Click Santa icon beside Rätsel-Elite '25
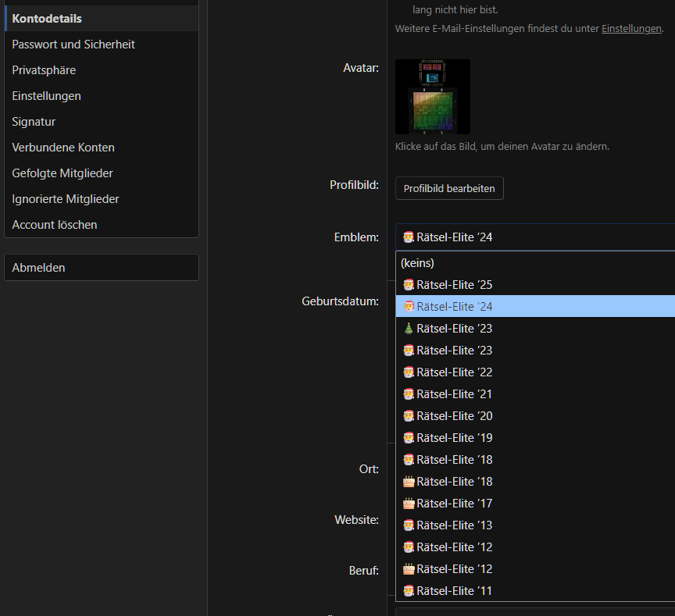The height and width of the screenshot is (616, 675). coord(409,285)
